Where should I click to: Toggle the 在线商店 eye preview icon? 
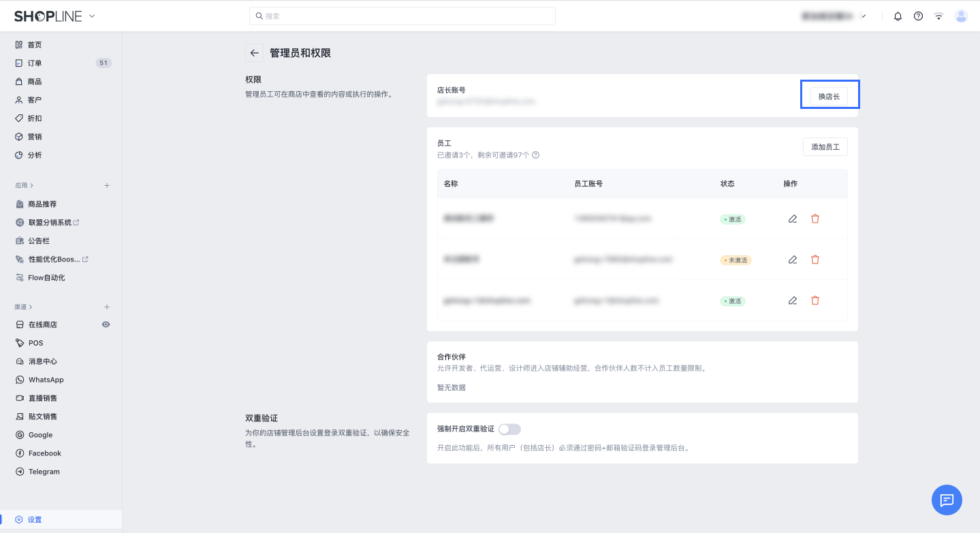coord(106,325)
